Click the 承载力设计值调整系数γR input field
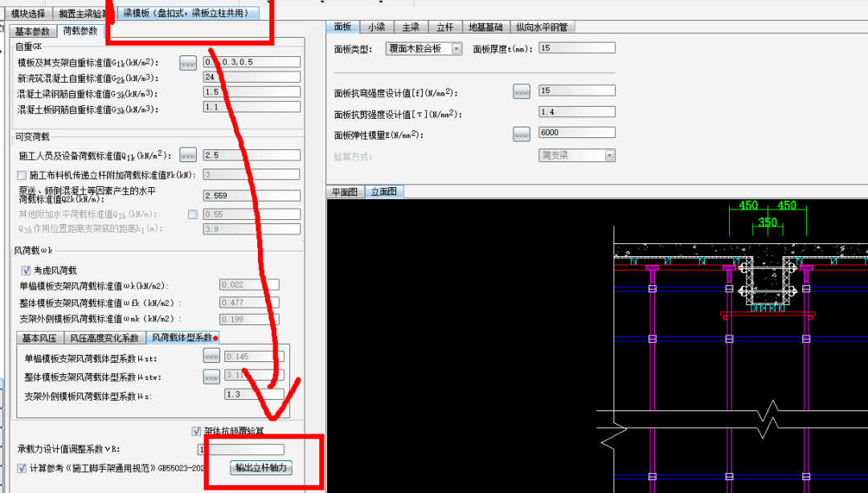 pos(241,450)
